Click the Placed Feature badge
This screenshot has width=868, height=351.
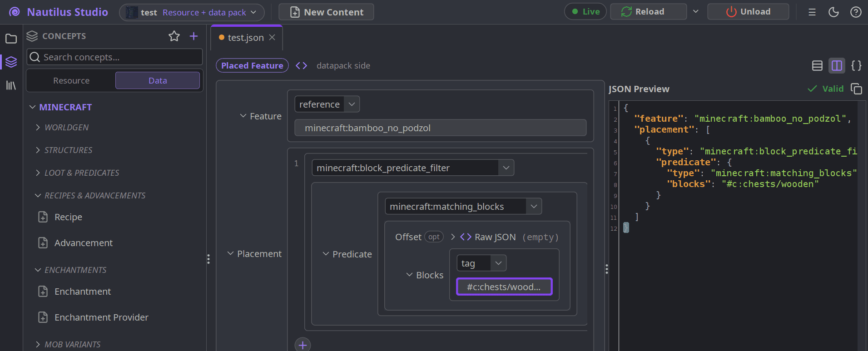click(x=252, y=66)
